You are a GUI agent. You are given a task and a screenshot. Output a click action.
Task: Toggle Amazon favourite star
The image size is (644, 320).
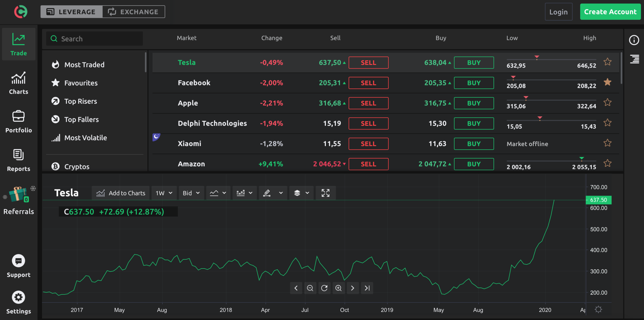coord(608,163)
